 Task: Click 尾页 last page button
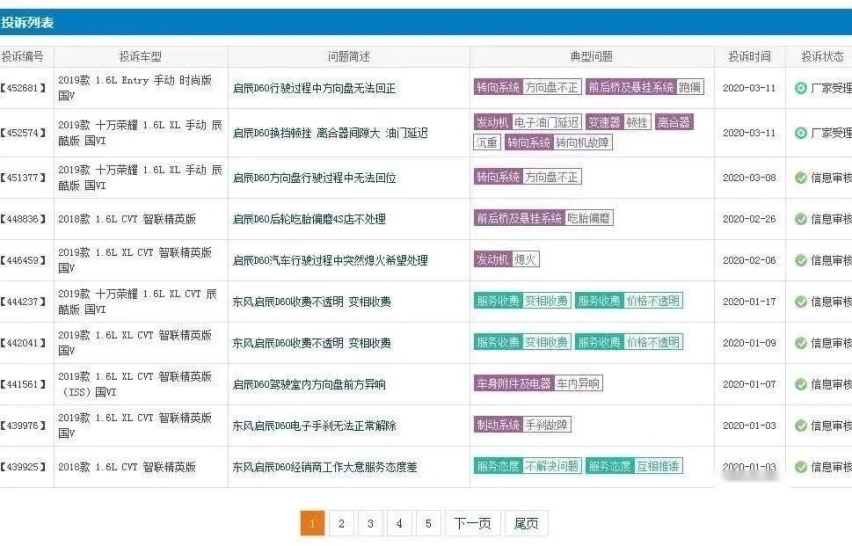[x=526, y=523]
